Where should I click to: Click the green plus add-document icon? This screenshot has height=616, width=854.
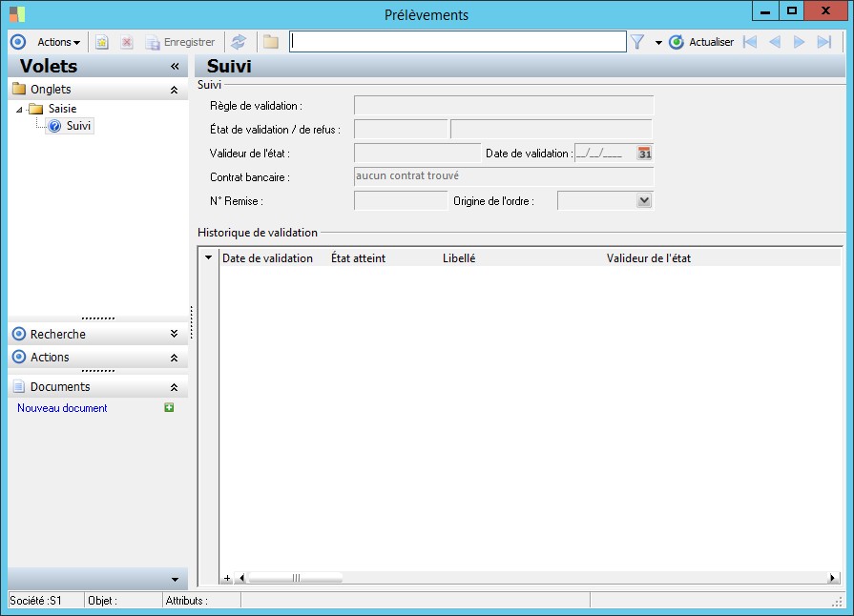169,408
